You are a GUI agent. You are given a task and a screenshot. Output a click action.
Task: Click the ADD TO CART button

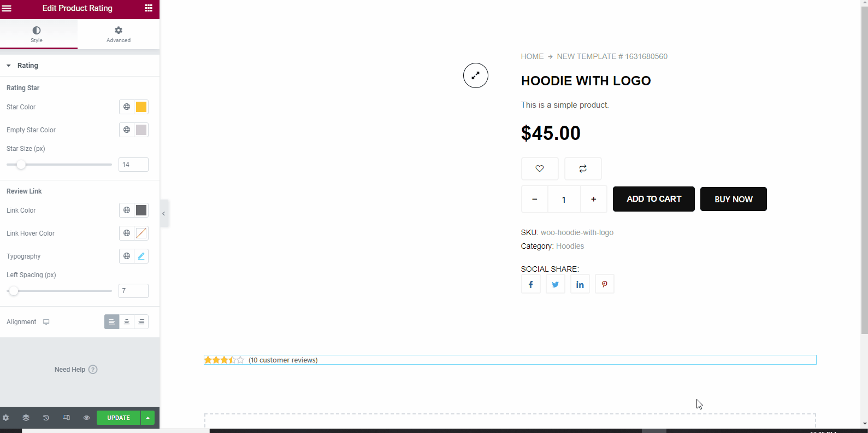coord(654,199)
